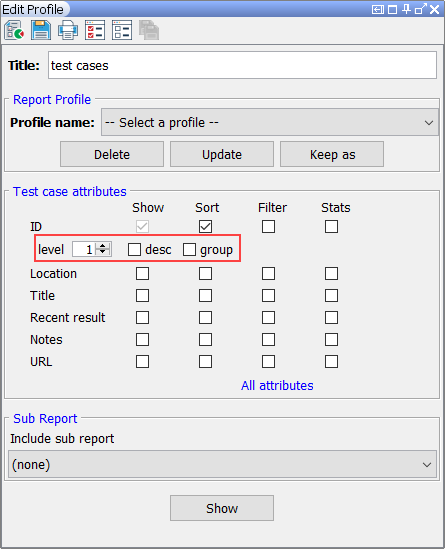Click the grayed save-all disks icon
This screenshot has height=549, width=445.
pyautogui.click(x=149, y=30)
